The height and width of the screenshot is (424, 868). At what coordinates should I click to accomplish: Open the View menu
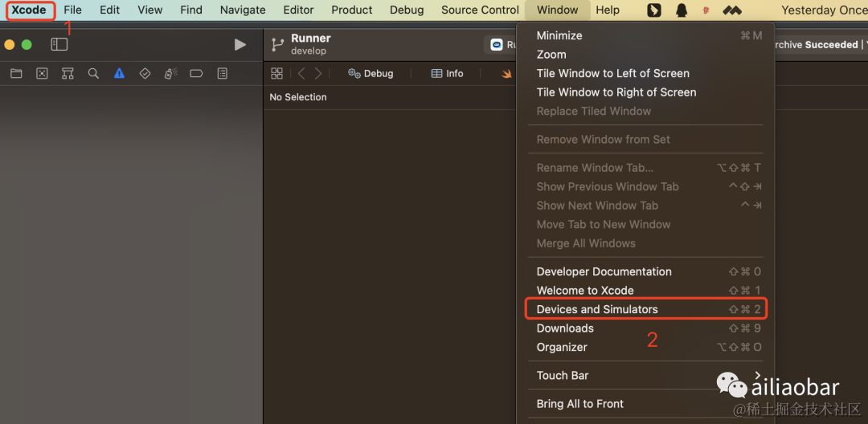click(x=150, y=10)
